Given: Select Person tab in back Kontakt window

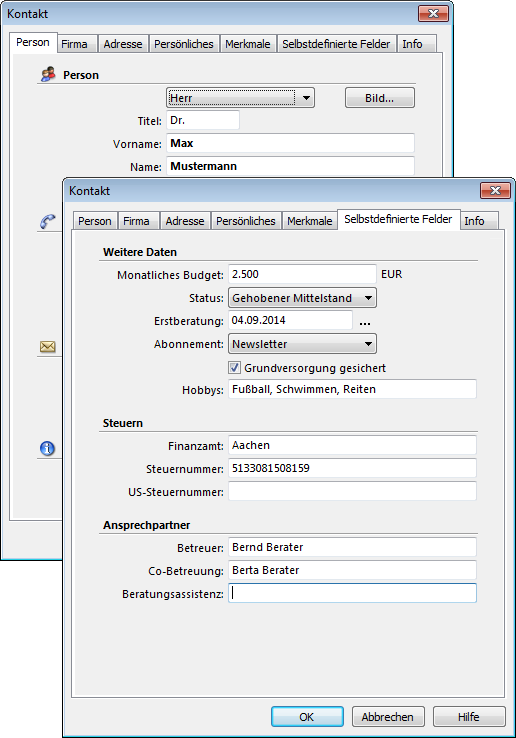Looking at the screenshot, I should point(33,42).
